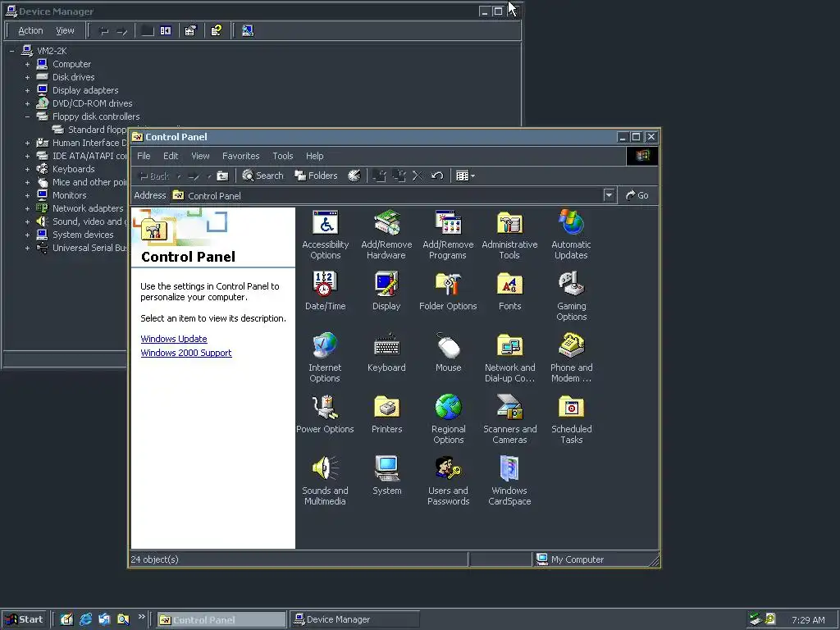Click the clock showing 7:29 AM
The image size is (840, 630).
tap(808, 620)
